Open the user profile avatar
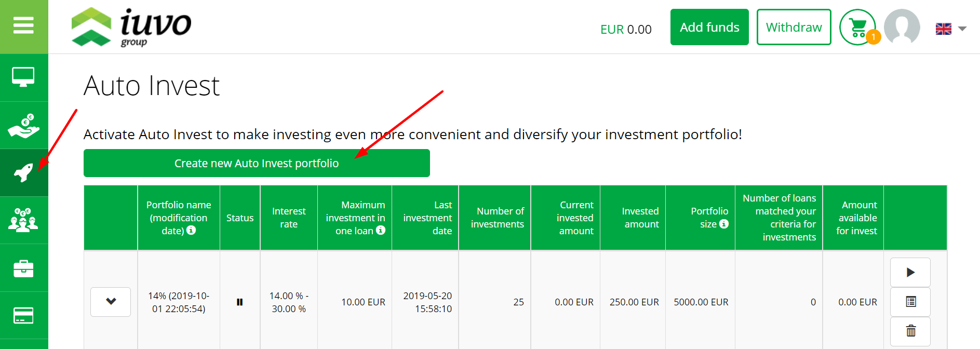The width and height of the screenshot is (980, 349). tap(902, 26)
